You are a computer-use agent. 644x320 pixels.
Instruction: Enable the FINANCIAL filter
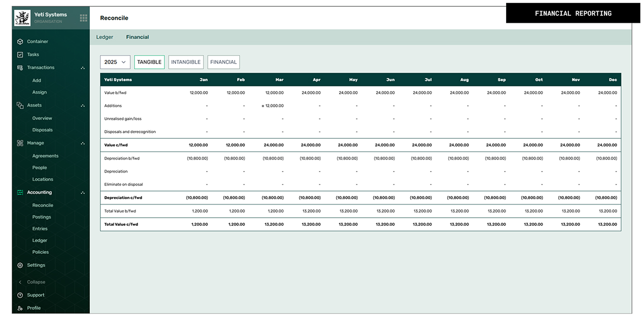(223, 61)
